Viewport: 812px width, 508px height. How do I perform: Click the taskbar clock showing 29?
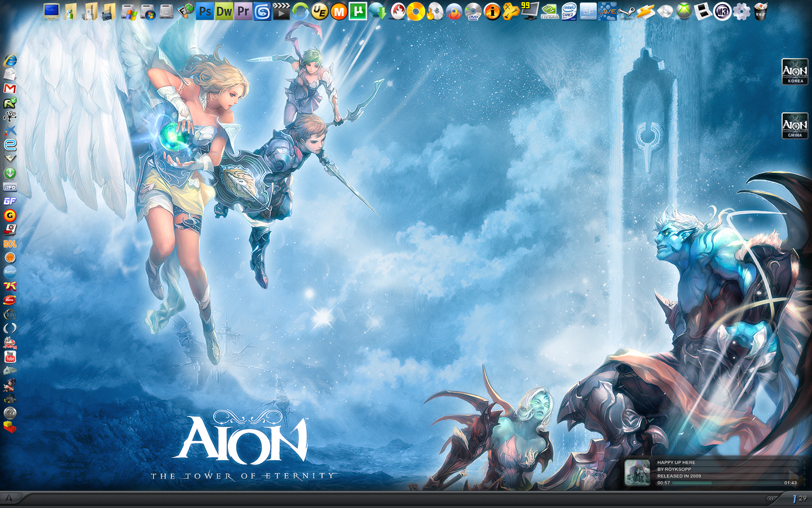[802, 498]
